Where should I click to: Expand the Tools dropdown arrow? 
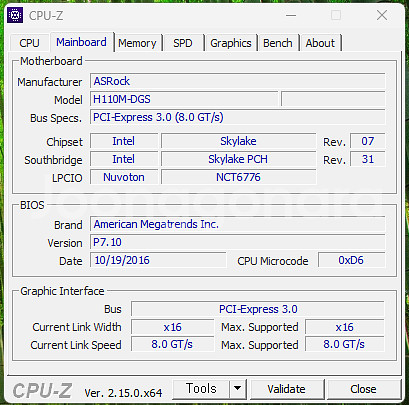click(x=238, y=389)
